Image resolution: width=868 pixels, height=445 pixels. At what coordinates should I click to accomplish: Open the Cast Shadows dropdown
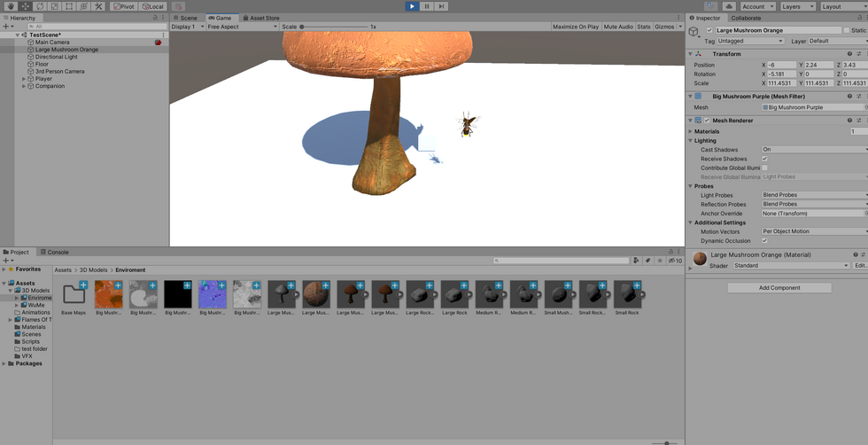(x=815, y=150)
